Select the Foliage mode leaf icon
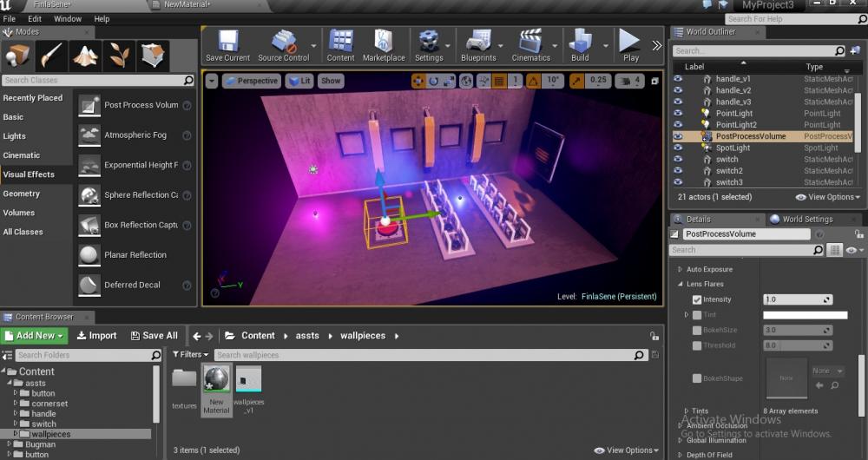 point(119,56)
